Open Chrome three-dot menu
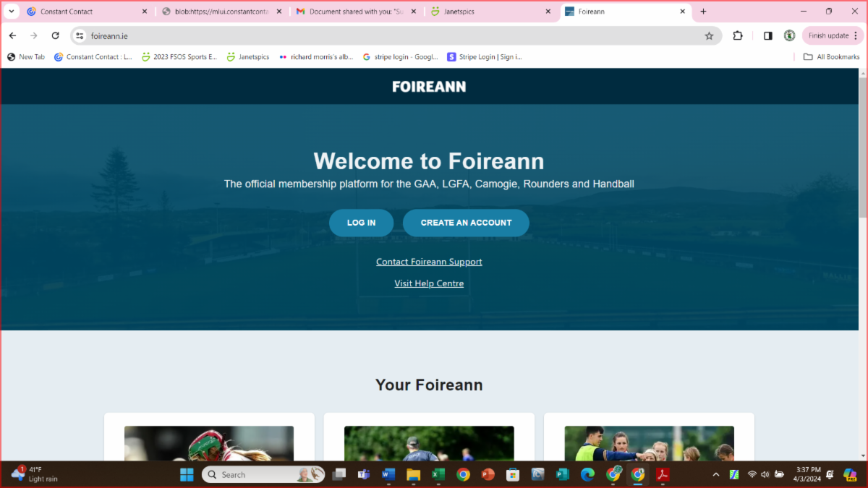Screen dimensions: 868x488 (x=857, y=35)
